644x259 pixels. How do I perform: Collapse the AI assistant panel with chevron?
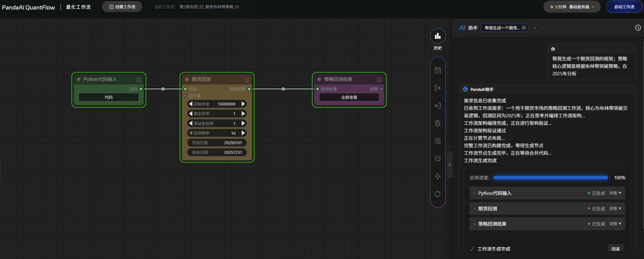coord(450,165)
